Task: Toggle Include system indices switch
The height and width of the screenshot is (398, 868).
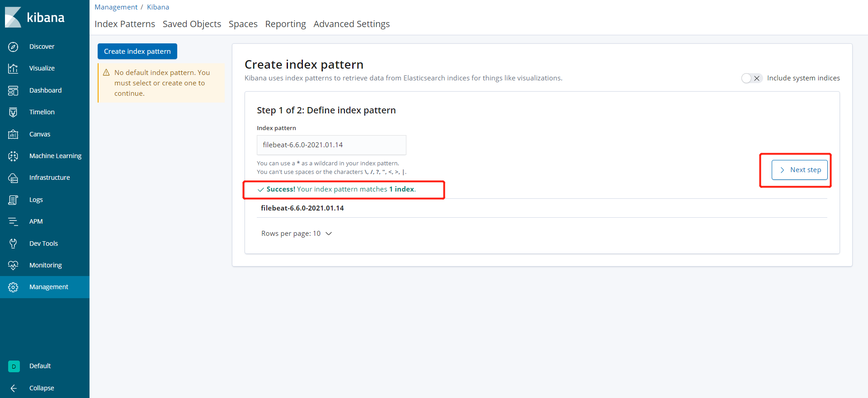Action: point(752,78)
